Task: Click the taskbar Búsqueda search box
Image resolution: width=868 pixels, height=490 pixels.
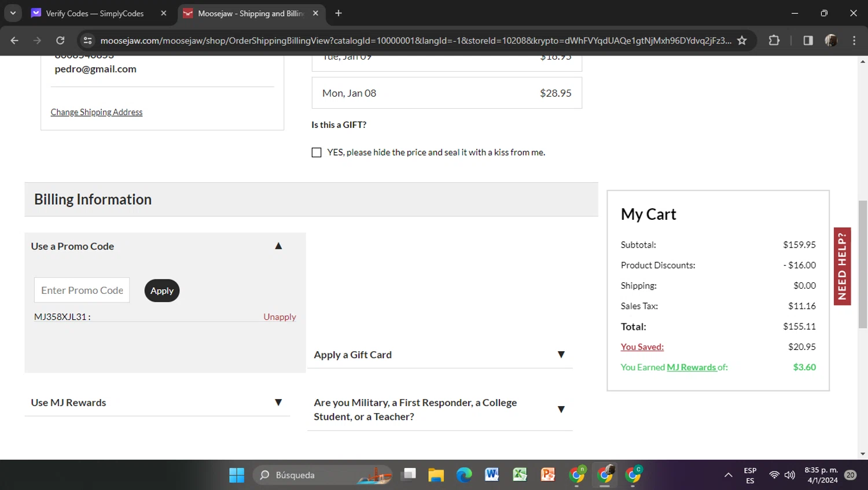Action: 322,475
